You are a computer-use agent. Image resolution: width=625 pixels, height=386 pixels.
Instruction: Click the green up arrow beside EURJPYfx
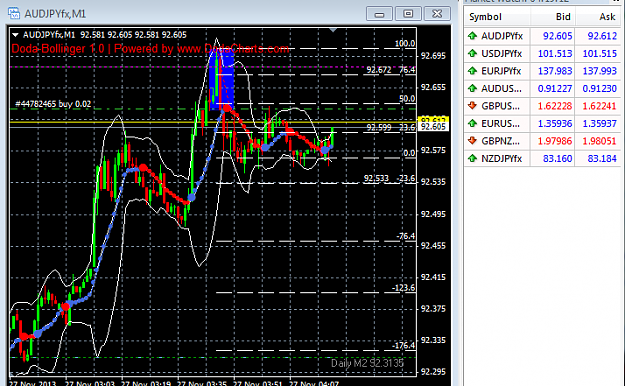tap(472, 71)
